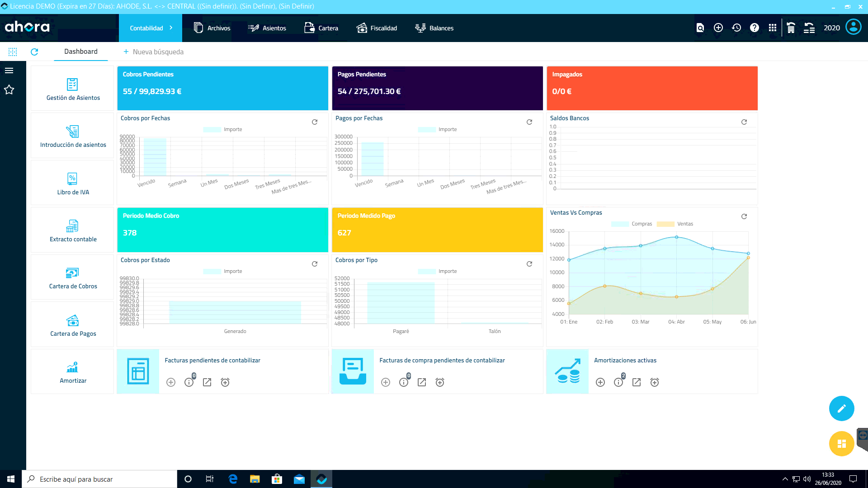Viewport: 868px width, 488px height.
Task: Open the 2020 fiscal year selector
Action: [x=831, y=28]
